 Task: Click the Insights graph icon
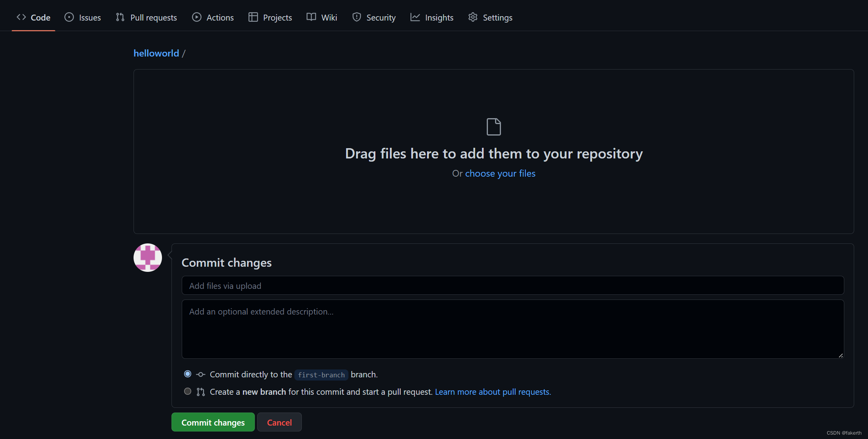pyautogui.click(x=415, y=17)
